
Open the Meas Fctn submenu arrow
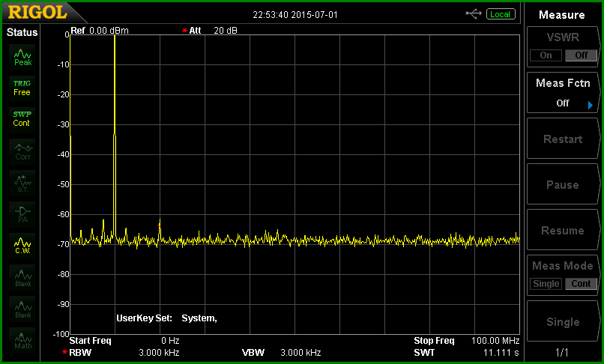(590, 105)
